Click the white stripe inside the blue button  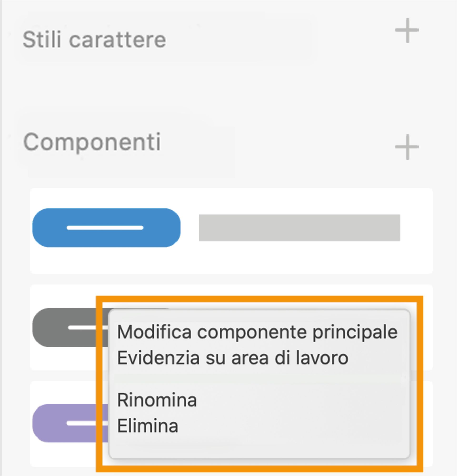(106, 228)
